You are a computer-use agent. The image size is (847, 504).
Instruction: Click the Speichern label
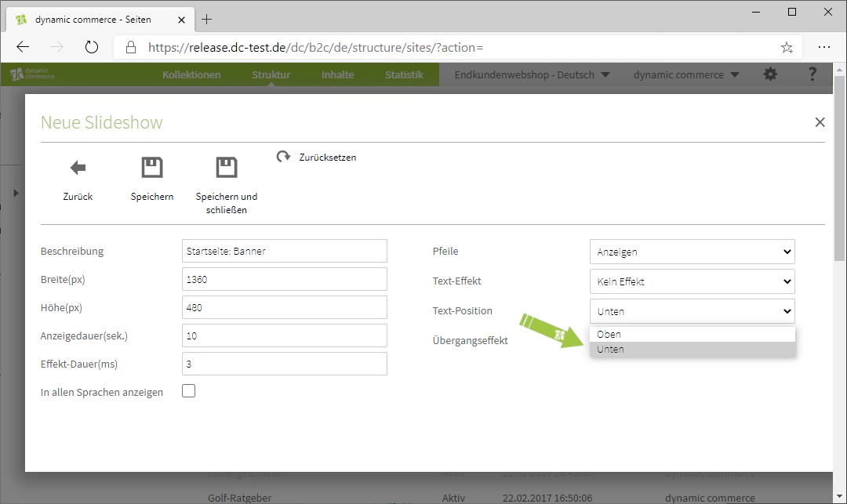pyautogui.click(x=152, y=197)
